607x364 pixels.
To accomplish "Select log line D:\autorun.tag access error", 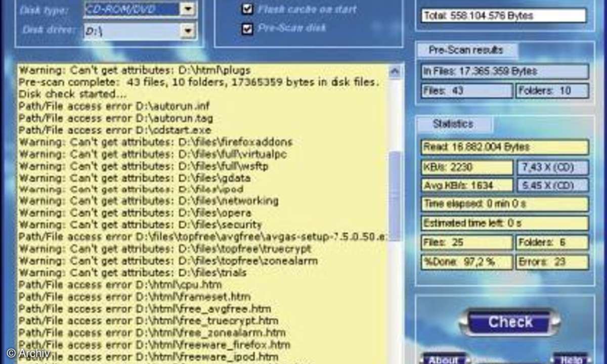I will tap(115, 118).
